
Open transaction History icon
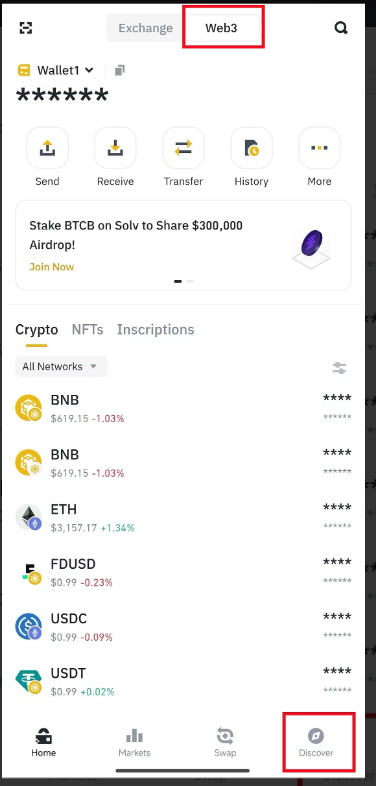[252, 148]
